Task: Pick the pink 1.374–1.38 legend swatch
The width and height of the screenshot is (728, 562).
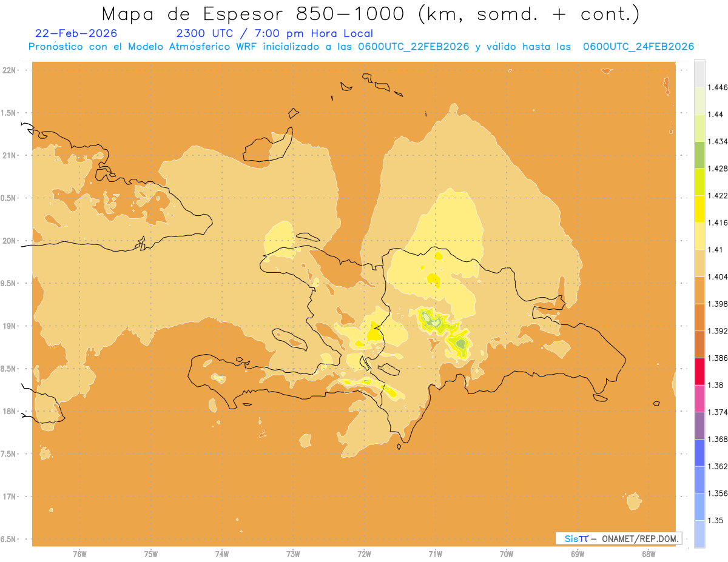Action: coord(699,398)
